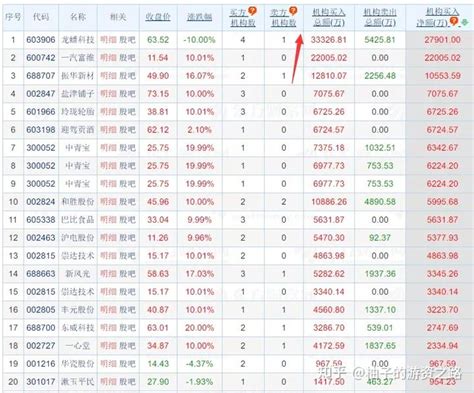Viewport: 474px width, 393px height.
Task: Open 股吧 link for 600742 一汽富维
Action: pyautogui.click(x=127, y=58)
